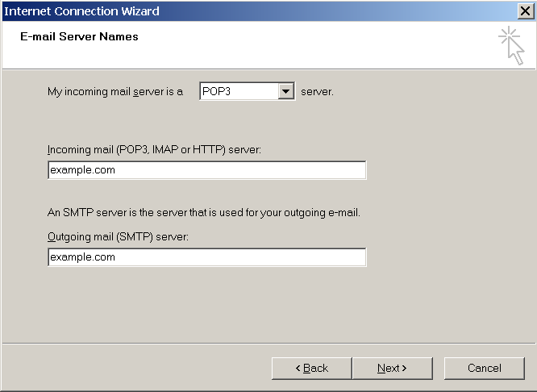Go back with the Back button

(x=311, y=368)
